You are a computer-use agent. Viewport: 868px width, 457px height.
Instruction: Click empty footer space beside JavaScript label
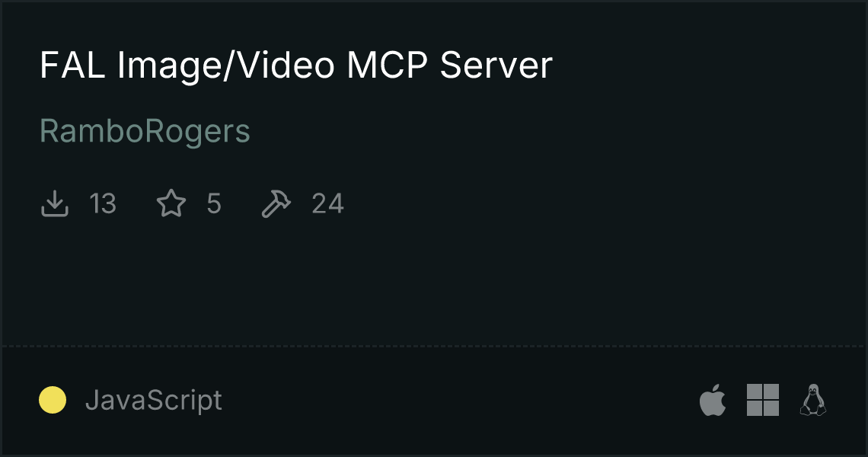(x=459, y=400)
